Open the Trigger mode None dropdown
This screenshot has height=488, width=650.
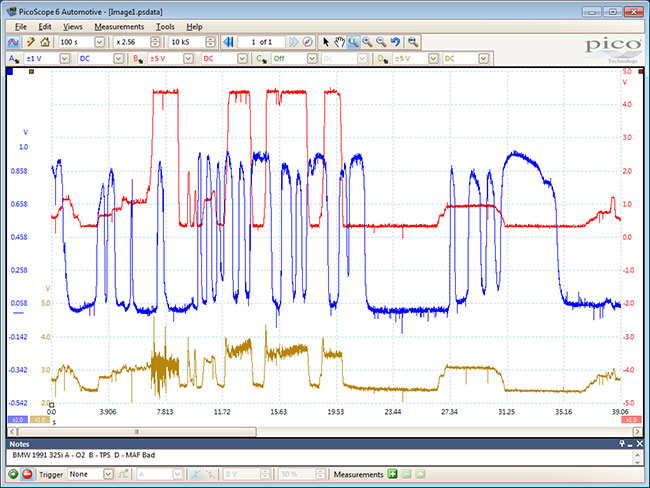108,474
